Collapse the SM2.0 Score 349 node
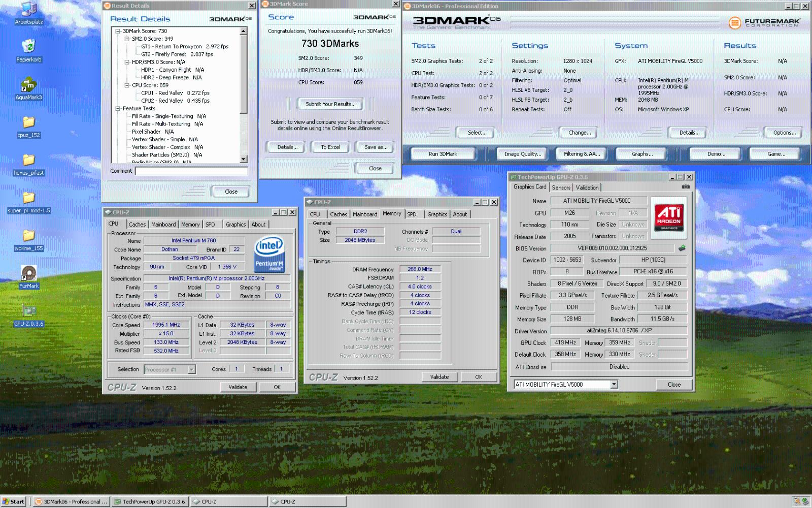Screen dimensions: 812x508 click(127, 39)
